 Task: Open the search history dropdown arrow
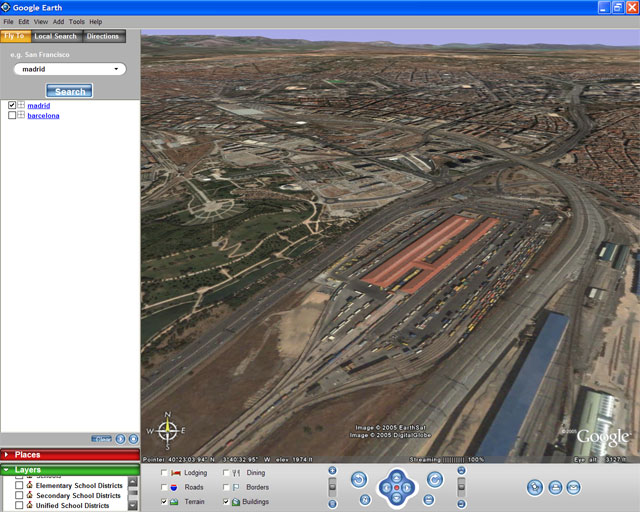pyautogui.click(x=118, y=70)
